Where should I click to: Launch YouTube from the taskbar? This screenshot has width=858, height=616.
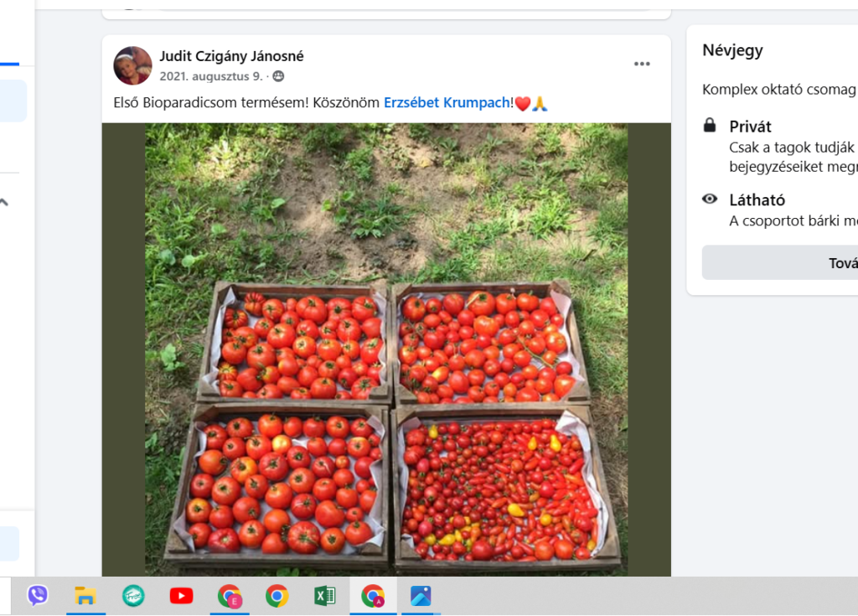(181, 596)
